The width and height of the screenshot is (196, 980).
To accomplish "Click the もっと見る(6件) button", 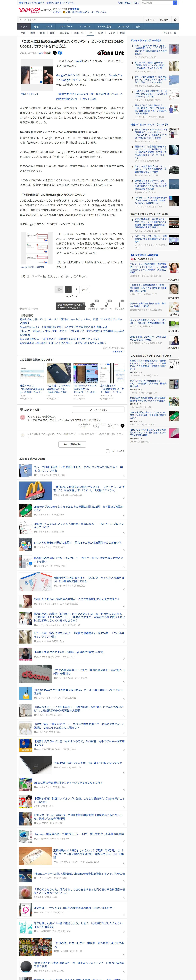I will click(72, 444).
